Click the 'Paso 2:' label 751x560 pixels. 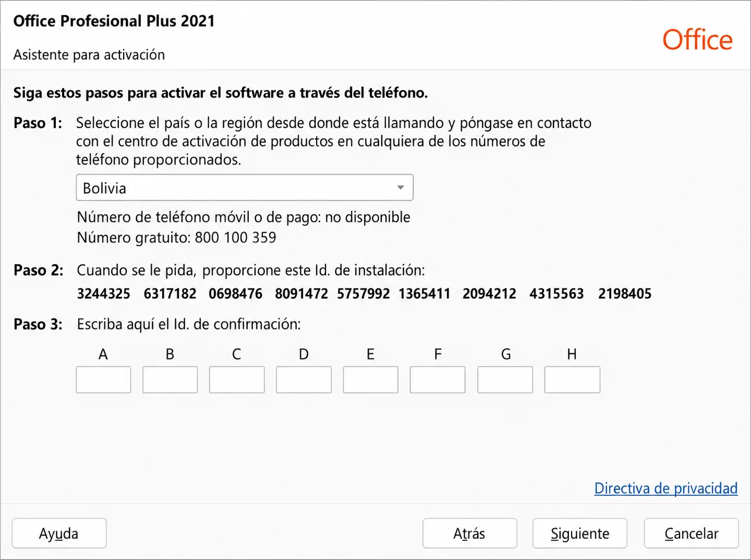38,270
